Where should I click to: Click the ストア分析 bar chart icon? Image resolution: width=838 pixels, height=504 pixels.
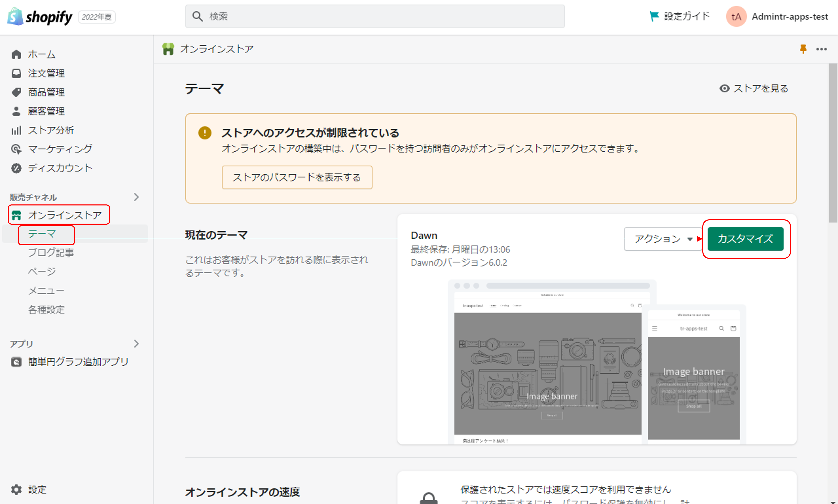pyautogui.click(x=16, y=130)
